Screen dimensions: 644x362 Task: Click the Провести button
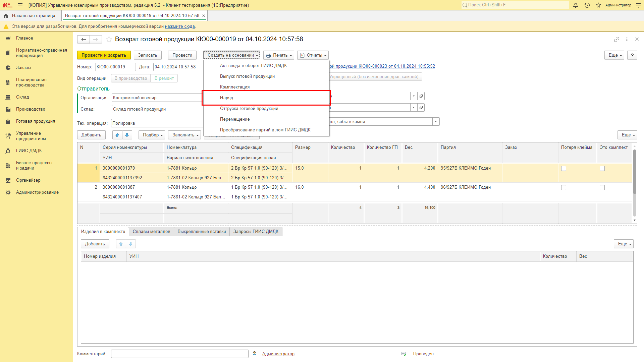click(x=182, y=55)
